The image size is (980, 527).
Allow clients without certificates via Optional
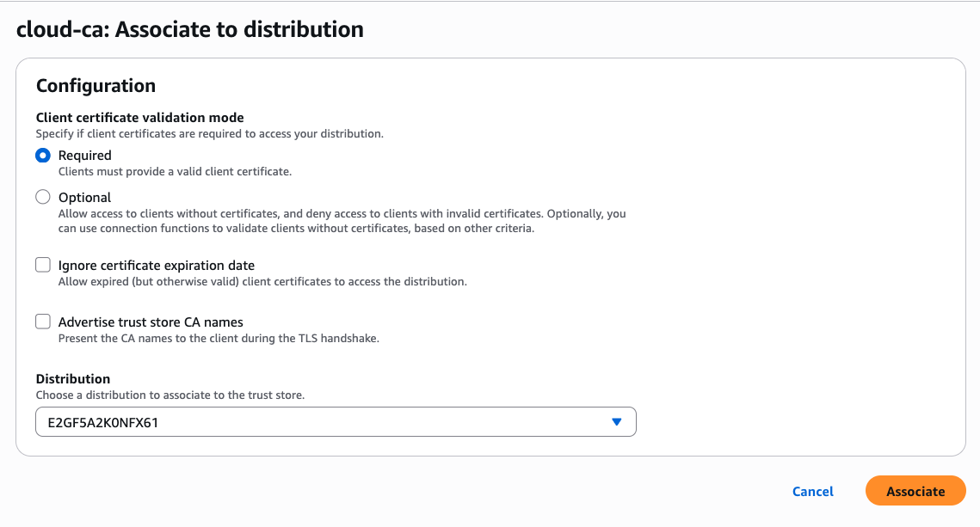point(42,197)
